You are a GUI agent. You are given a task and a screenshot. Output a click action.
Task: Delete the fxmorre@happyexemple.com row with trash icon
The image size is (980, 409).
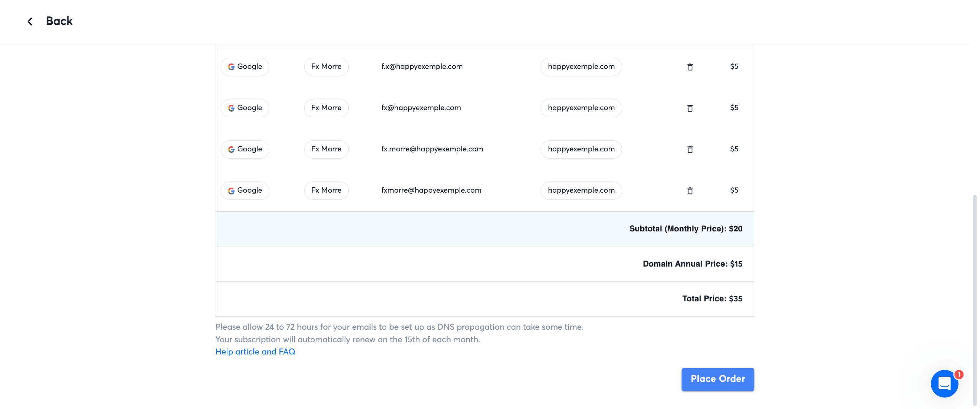pyautogui.click(x=690, y=191)
